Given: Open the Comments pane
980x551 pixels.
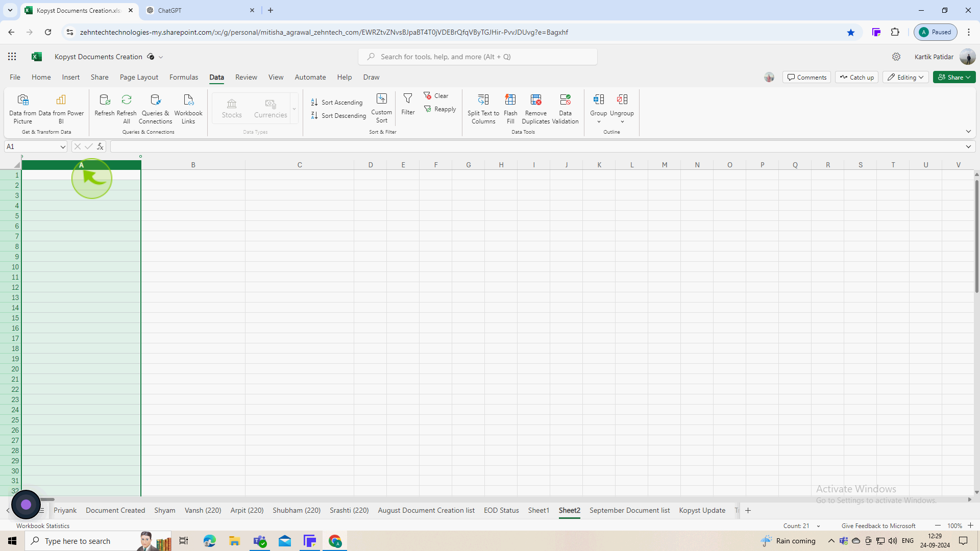Looking at the screenshot, I should pyautogui.click(x=806, y=77).
